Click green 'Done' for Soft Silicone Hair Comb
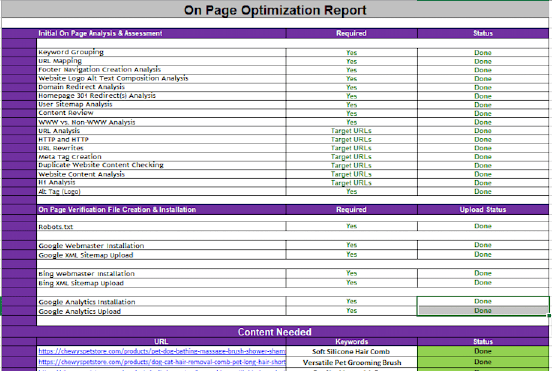 coord(483,351)
